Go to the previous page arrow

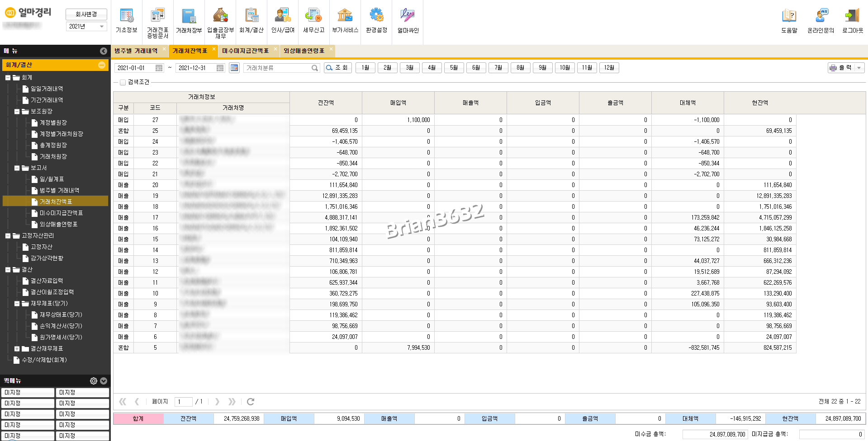pyautogui.click(x=137, y=401)
